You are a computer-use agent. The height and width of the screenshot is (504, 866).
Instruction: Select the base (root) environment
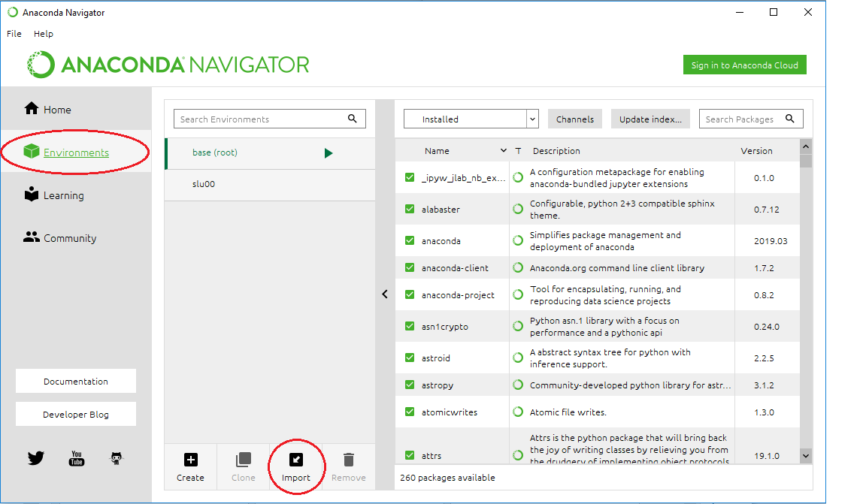[270, 153]
